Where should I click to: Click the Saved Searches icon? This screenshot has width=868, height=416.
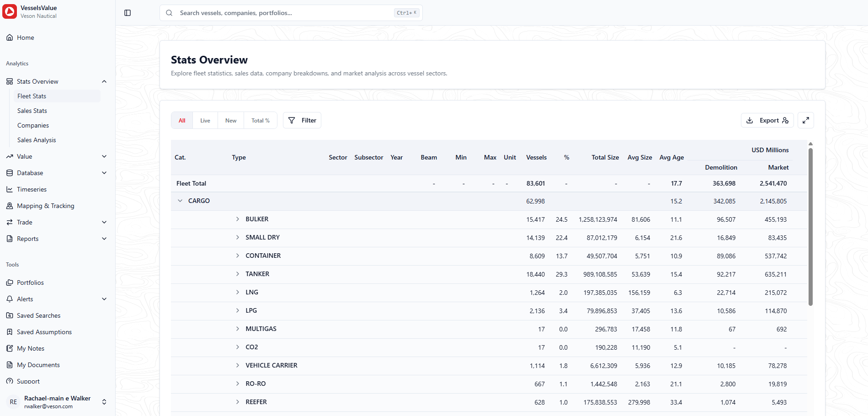[x=10, y=315]
